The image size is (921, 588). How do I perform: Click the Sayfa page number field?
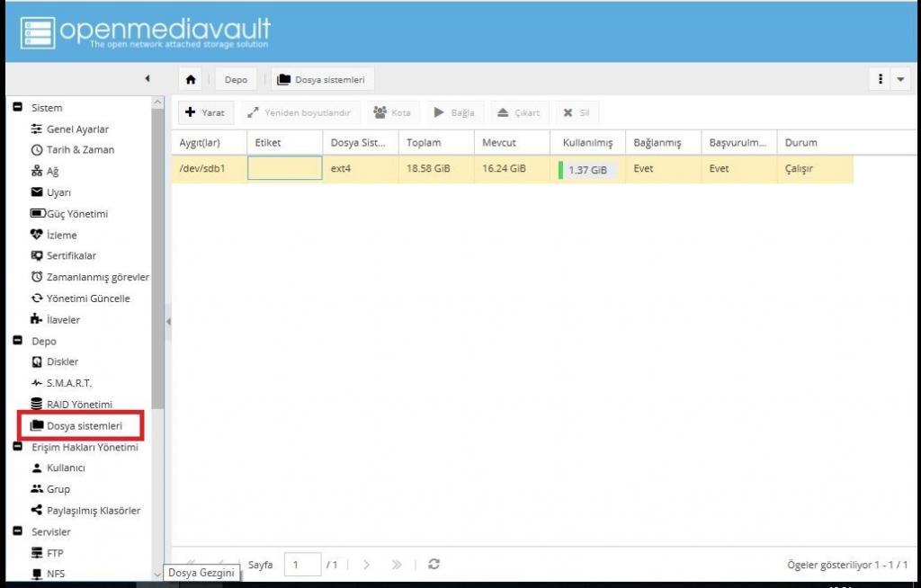point(302,565)
